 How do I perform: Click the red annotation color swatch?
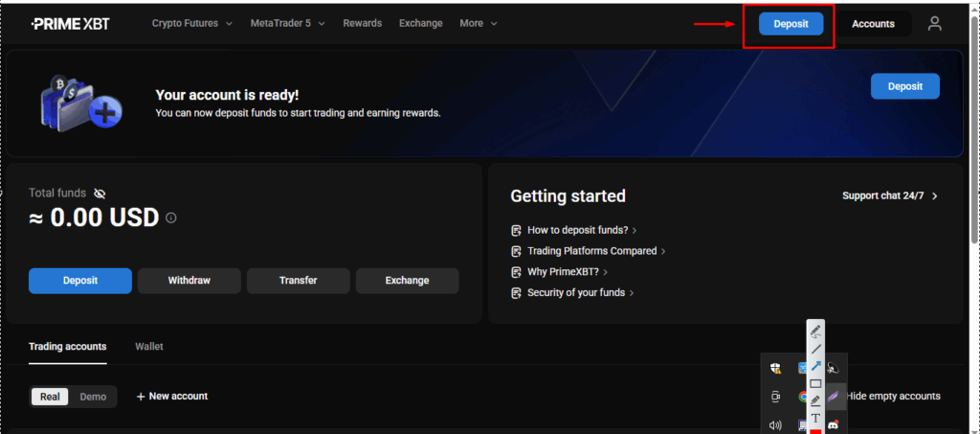tap(815, 431)
